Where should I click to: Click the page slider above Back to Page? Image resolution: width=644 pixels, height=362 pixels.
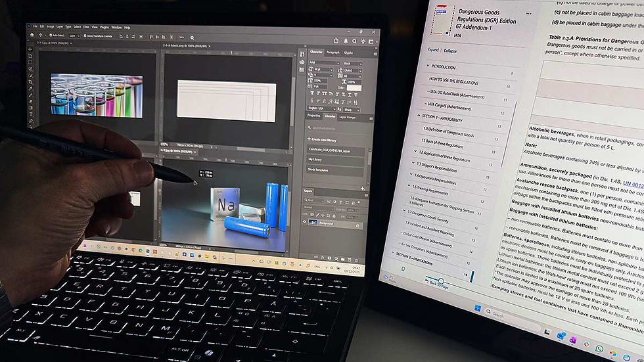[441, 281]
